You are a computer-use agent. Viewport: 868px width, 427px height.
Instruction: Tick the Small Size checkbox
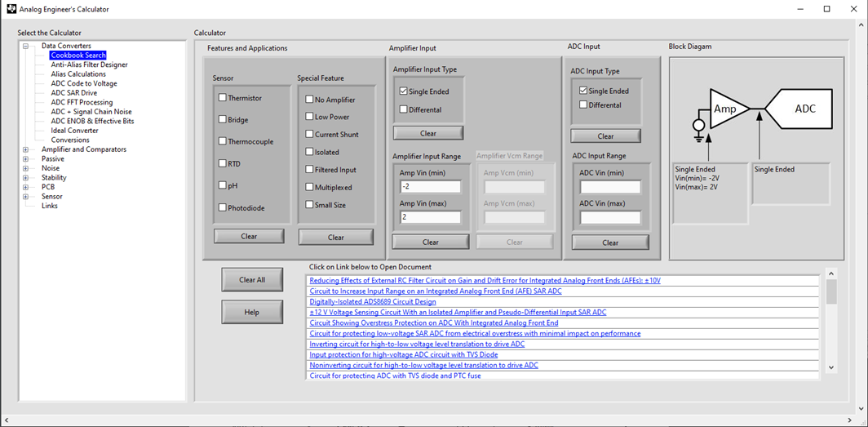point(309,204)
